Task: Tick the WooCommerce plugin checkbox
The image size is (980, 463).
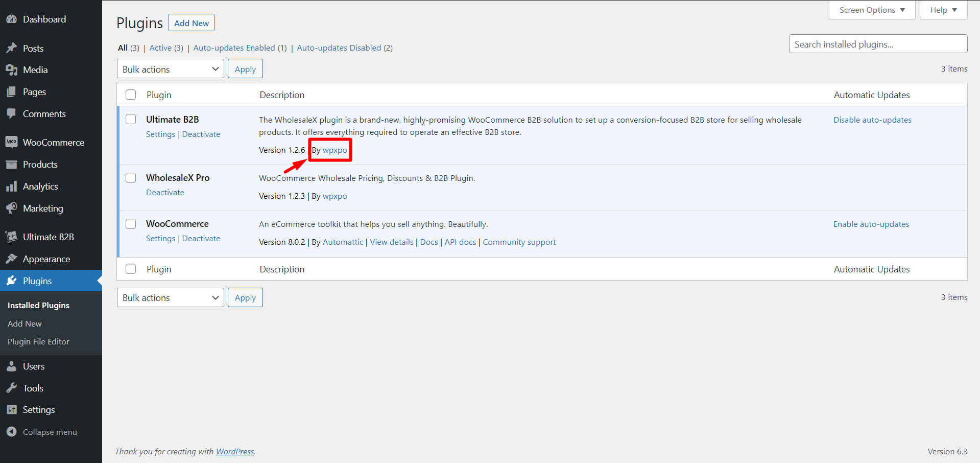Action: coord(131,223)
